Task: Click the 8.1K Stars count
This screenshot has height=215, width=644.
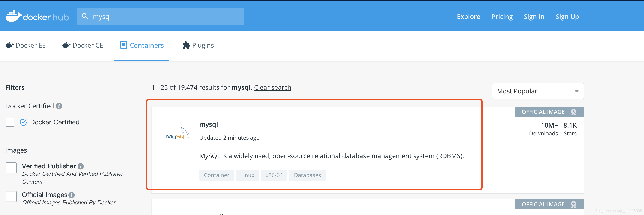Action: coord(570,129)
